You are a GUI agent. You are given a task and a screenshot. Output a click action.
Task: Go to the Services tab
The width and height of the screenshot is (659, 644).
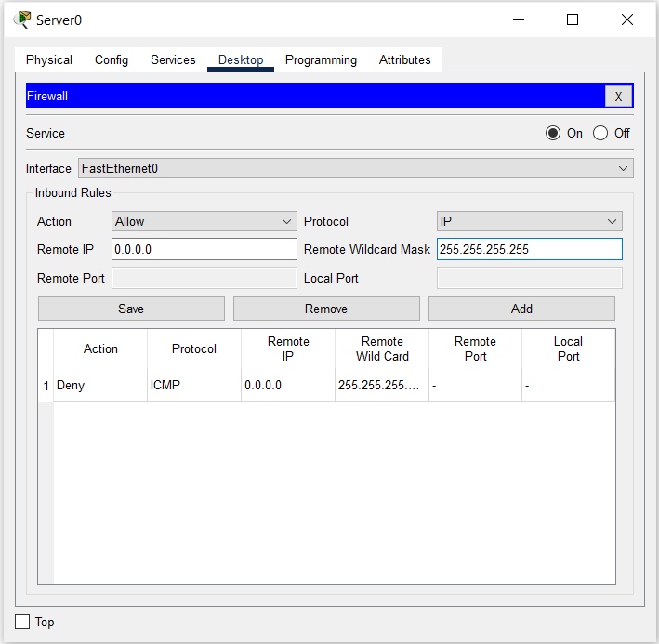tap(173, 59)
